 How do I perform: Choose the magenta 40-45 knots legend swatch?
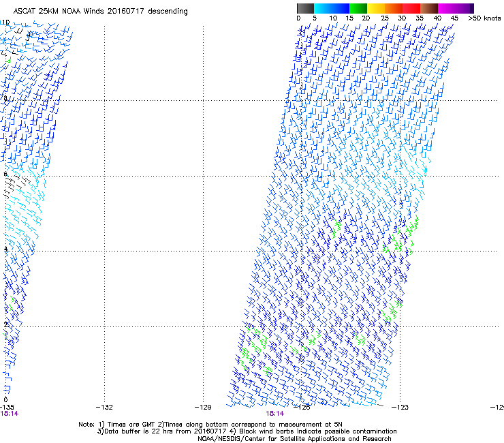[x=447, y=8]
